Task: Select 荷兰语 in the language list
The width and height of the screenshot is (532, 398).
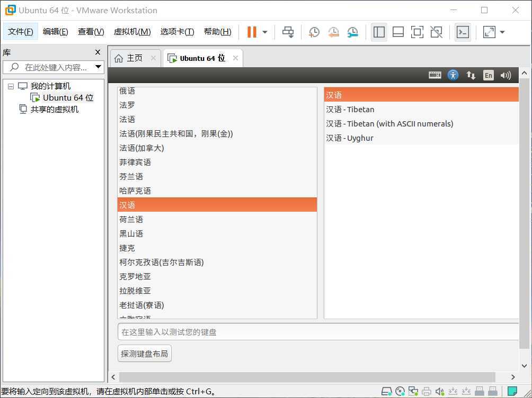Action: pos(217,219)
